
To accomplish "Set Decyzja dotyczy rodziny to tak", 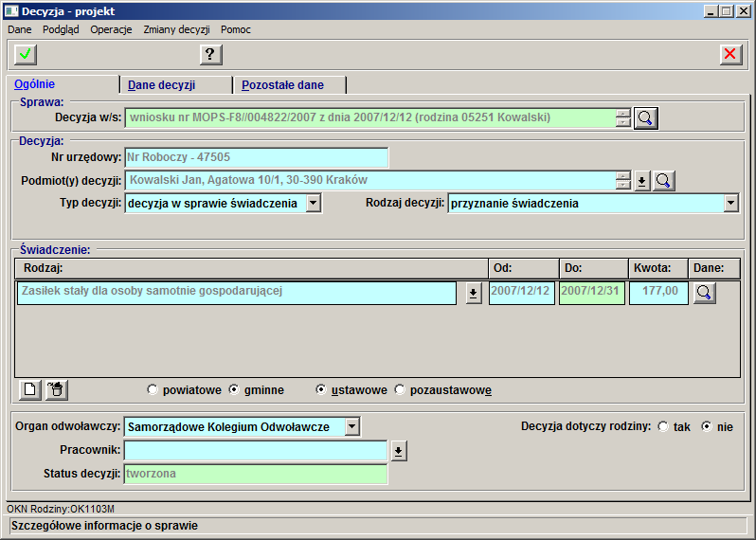I will pos(663,426).
